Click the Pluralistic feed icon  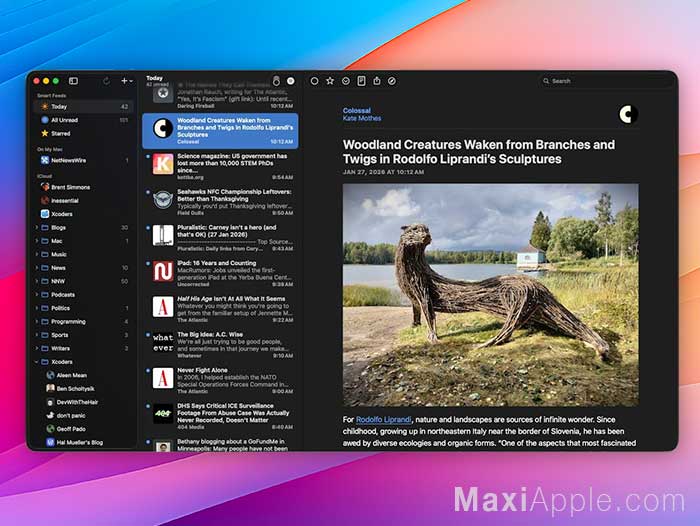pyautogui.click(x=163, y=235)
